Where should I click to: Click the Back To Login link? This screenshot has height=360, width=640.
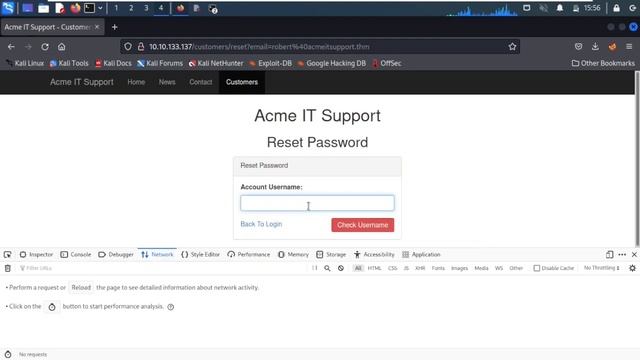261,224
